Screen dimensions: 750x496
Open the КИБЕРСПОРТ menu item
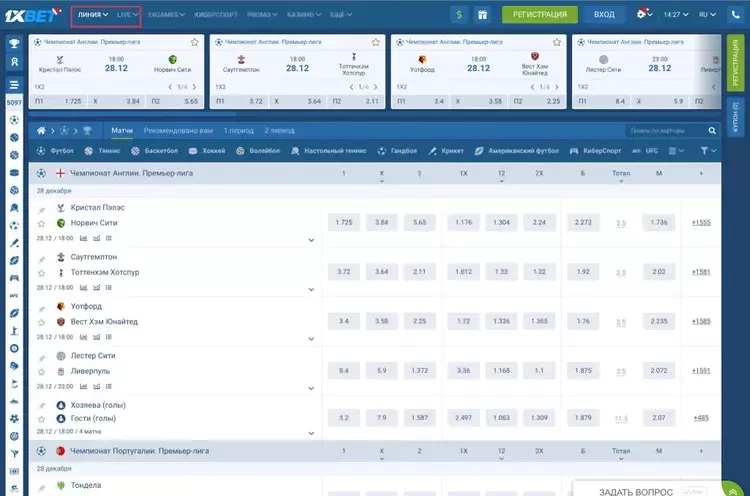216,15
